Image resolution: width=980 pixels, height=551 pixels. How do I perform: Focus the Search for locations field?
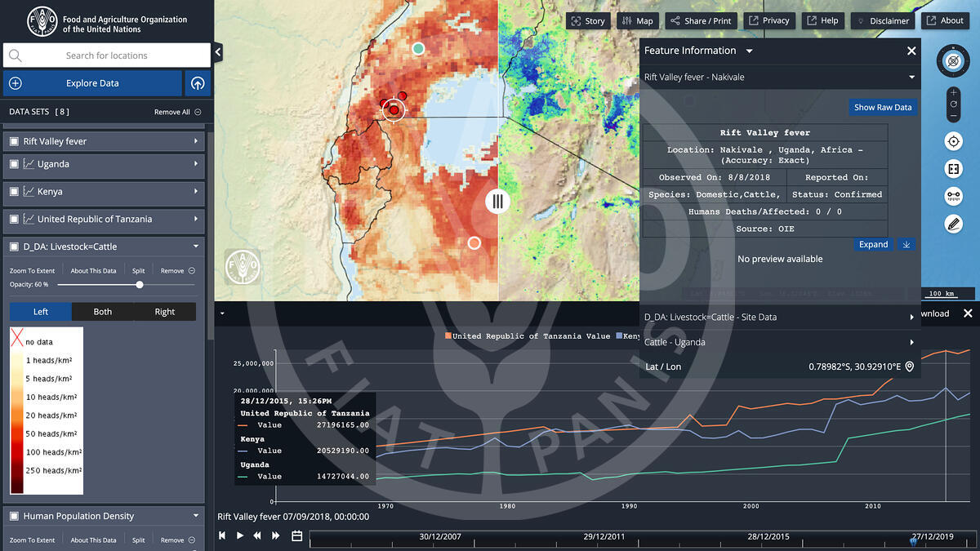[107, 56]
